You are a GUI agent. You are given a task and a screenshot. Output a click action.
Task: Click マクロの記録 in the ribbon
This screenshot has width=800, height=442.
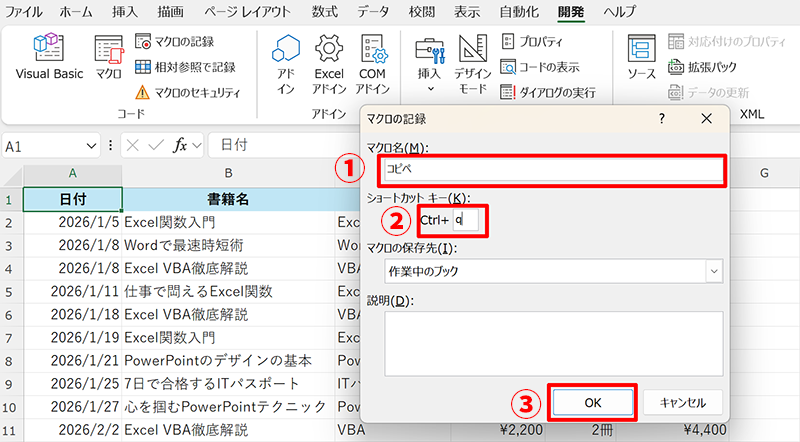(x=176, y=41)
